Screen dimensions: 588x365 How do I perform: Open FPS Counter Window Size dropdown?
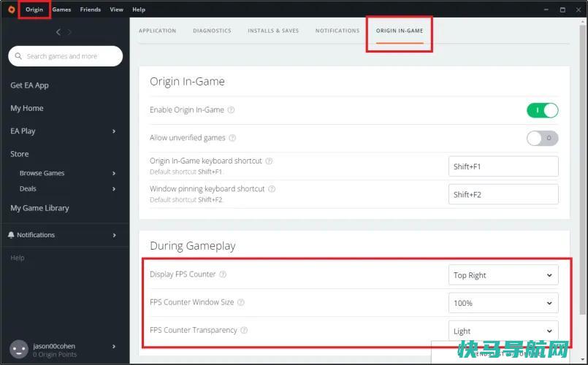(503, 303)
